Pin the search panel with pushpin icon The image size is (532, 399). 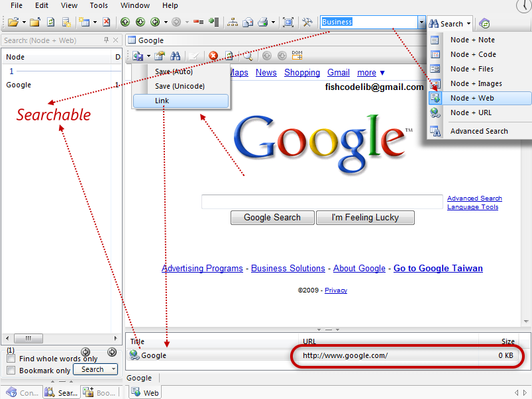106,40
